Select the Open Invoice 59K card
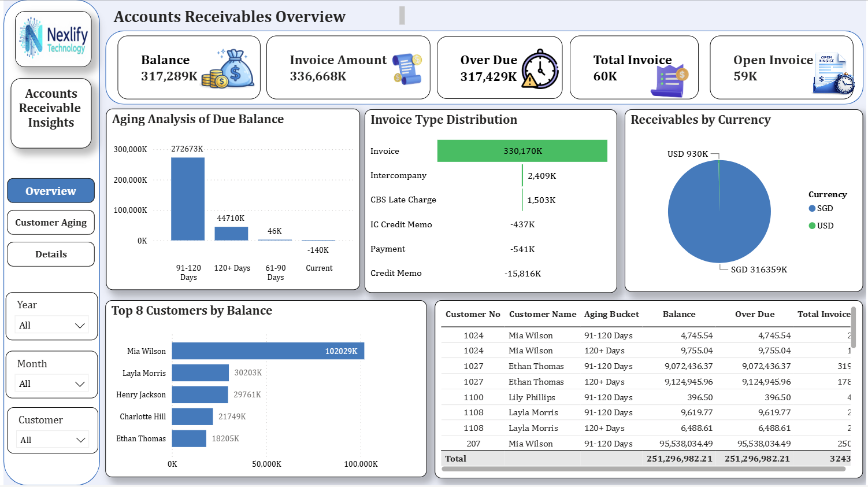 781,68
